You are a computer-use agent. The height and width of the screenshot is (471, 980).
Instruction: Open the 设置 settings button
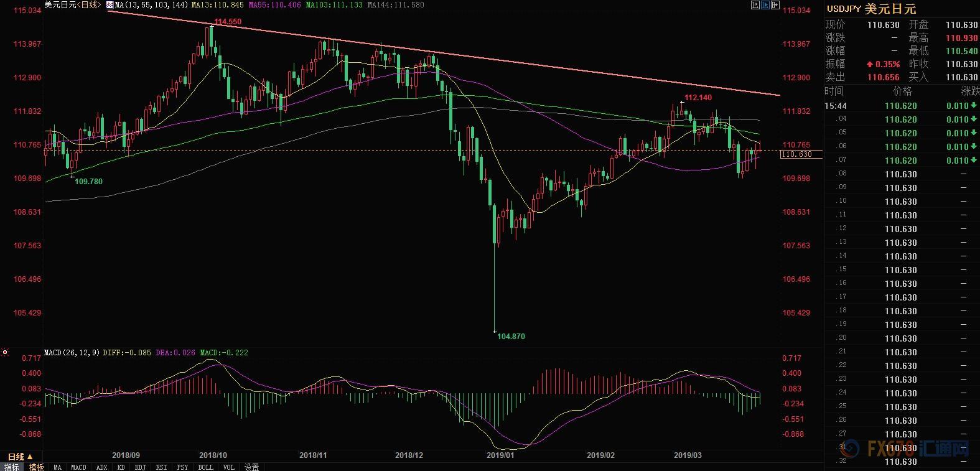click(x=251, y=467)
